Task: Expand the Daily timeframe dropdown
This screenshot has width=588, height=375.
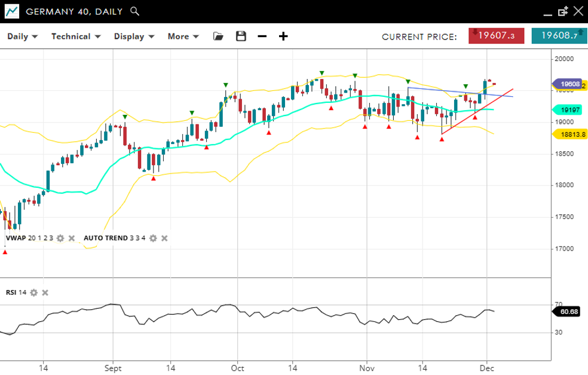Action: coord(23,36)
